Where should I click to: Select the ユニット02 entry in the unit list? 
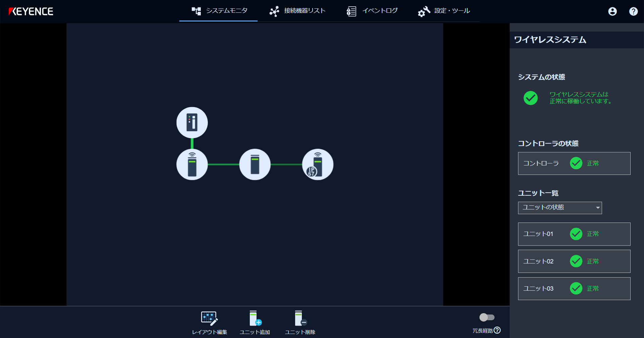pyautogui.click(x=574, y=261)
